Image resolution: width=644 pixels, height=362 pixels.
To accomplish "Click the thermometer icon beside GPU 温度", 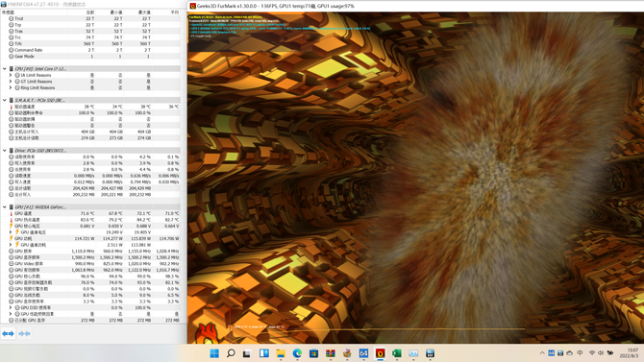I will click(12, 213).
